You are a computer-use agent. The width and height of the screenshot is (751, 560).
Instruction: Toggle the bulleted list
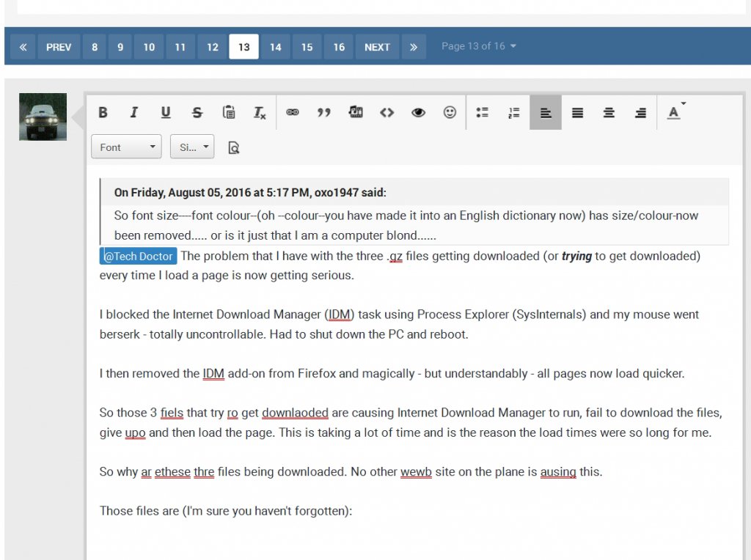[481, 112]
